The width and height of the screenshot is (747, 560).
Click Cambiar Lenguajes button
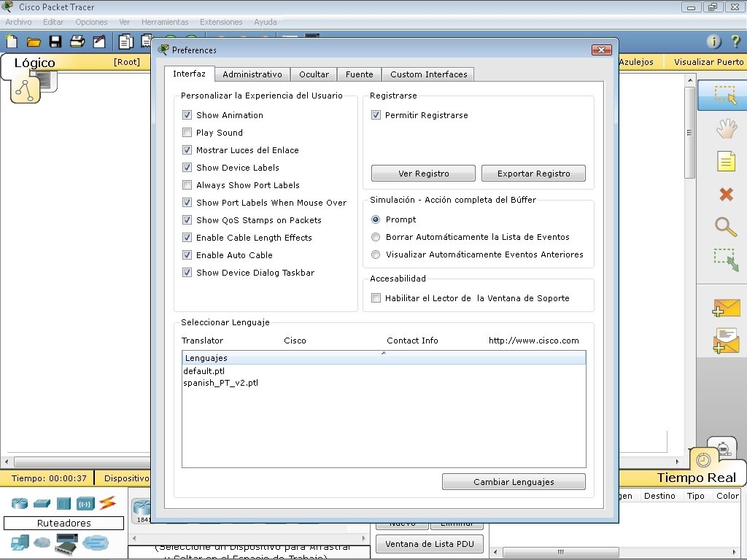tap(514, 482)
